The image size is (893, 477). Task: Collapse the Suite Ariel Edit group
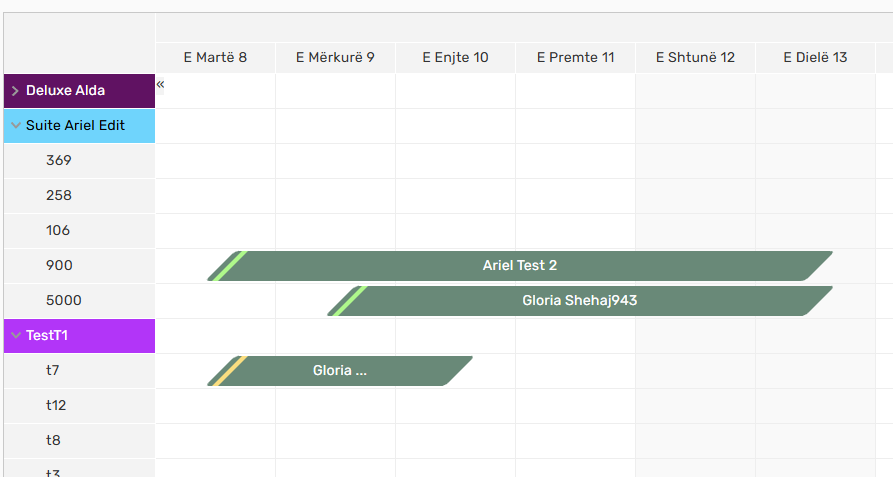coord(15,126)
